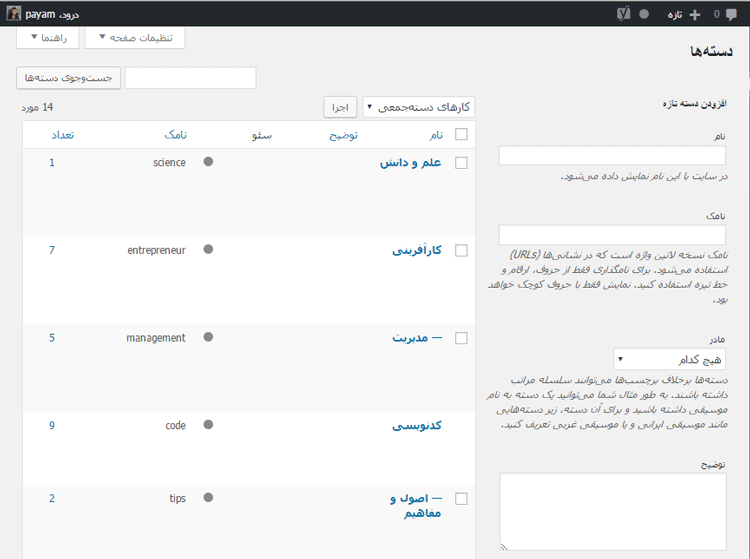
Task: Open post count 7 for entrepreneur
Action: (x=52, y=250)
